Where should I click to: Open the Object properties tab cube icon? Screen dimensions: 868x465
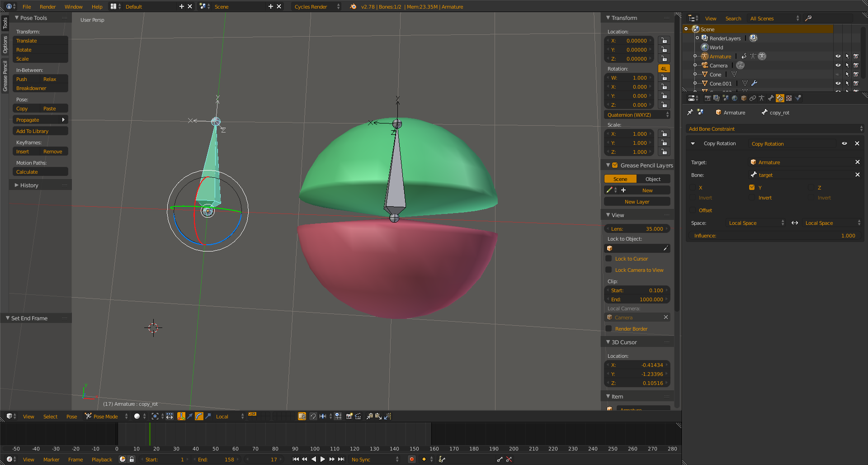tap(744, 98)
